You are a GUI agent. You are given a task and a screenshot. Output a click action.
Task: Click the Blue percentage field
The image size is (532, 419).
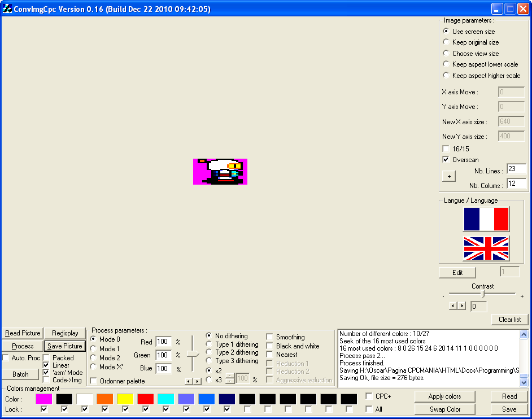(x=164, y=368)
